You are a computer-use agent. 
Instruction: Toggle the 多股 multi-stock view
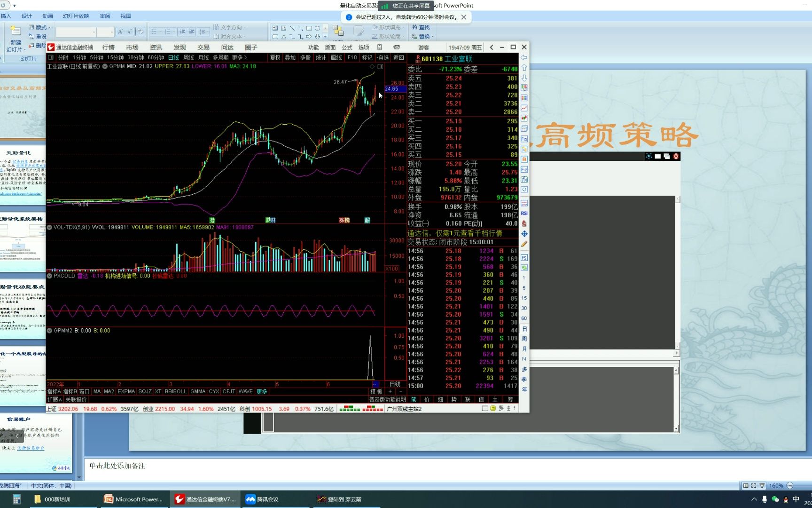pyautogui.click(x=305, y=57)
